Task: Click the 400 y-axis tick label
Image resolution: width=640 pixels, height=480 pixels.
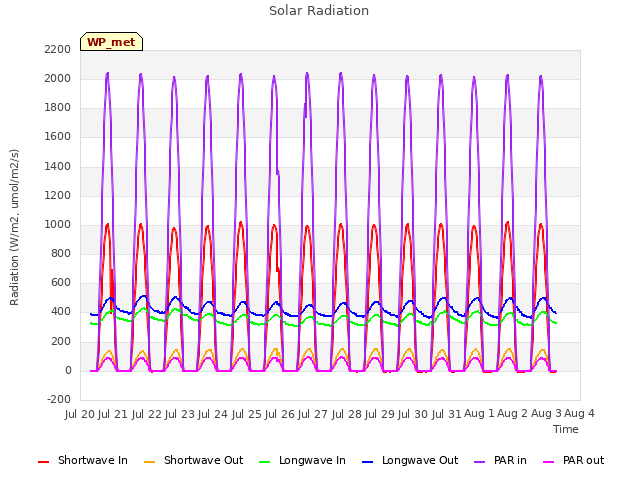Action: [x=61, y=312]
